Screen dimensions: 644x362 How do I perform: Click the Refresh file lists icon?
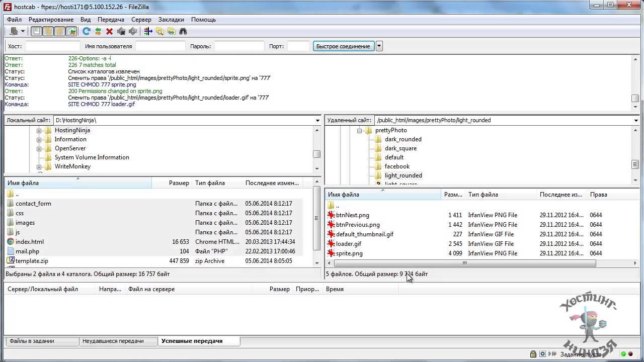point(87,31)
